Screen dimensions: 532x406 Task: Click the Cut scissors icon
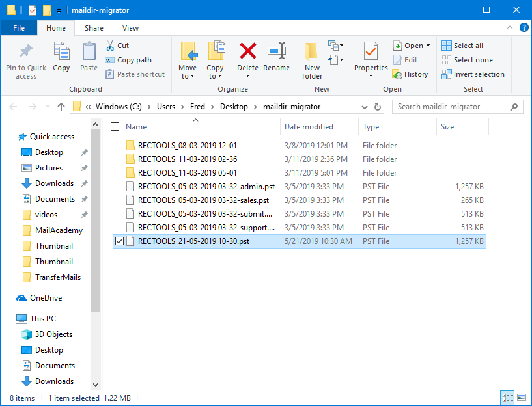pos(110,46)
